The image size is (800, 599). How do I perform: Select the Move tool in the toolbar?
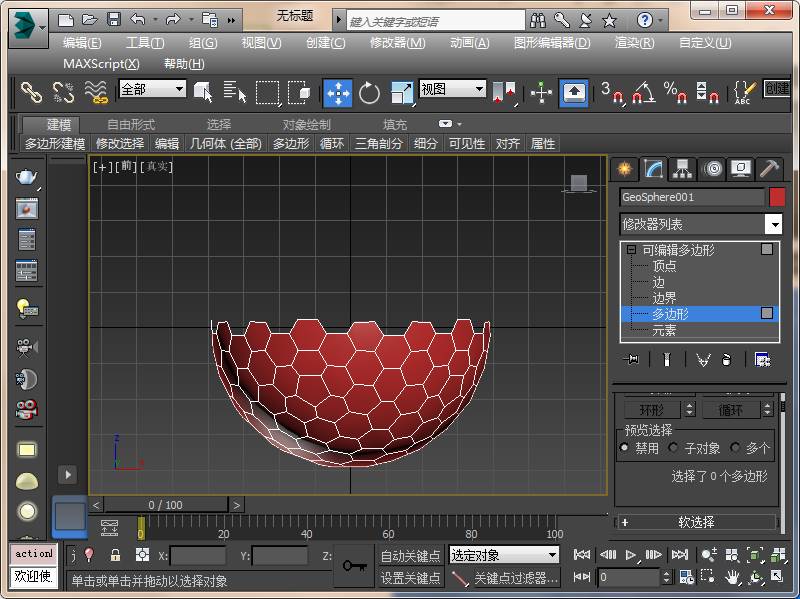(338, 93)
